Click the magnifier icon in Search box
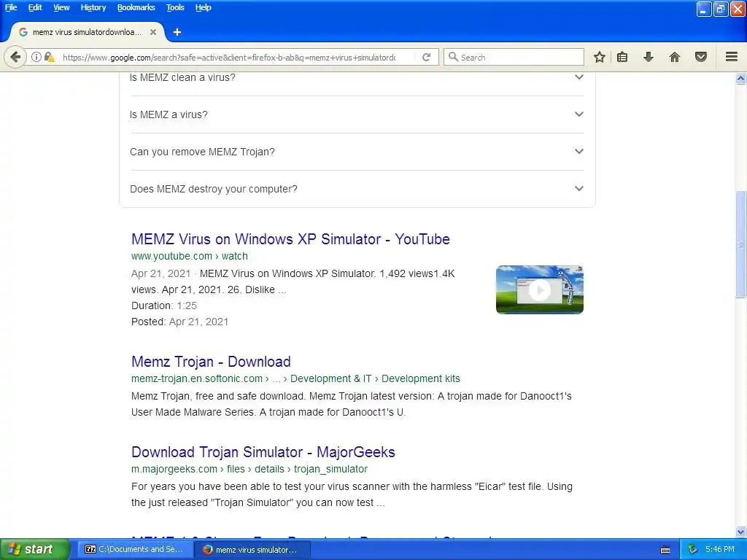Viewport: 747px width, 560px height. (453, 57)
